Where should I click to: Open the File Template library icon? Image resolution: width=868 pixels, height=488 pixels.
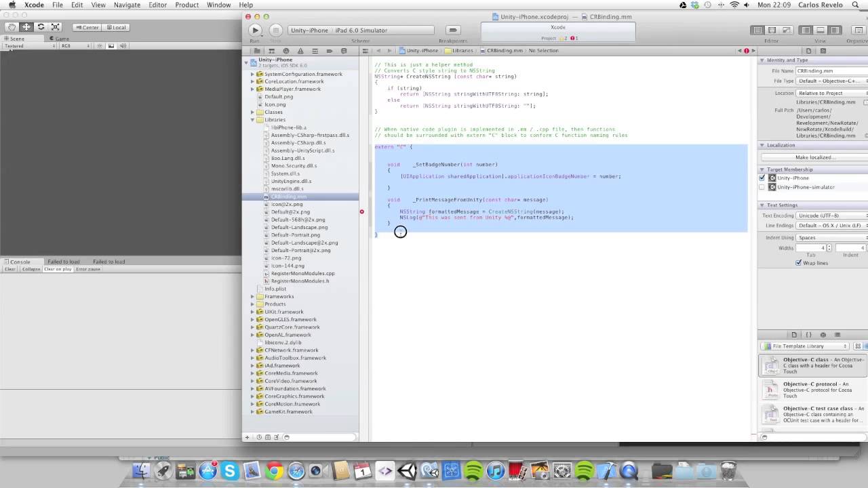794,335
